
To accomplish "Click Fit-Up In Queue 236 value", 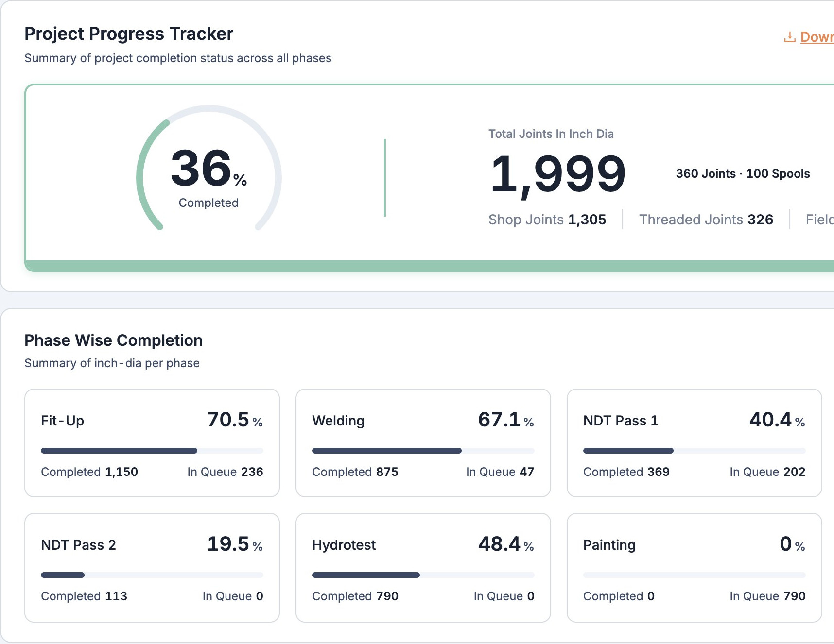I will (225, 472).
